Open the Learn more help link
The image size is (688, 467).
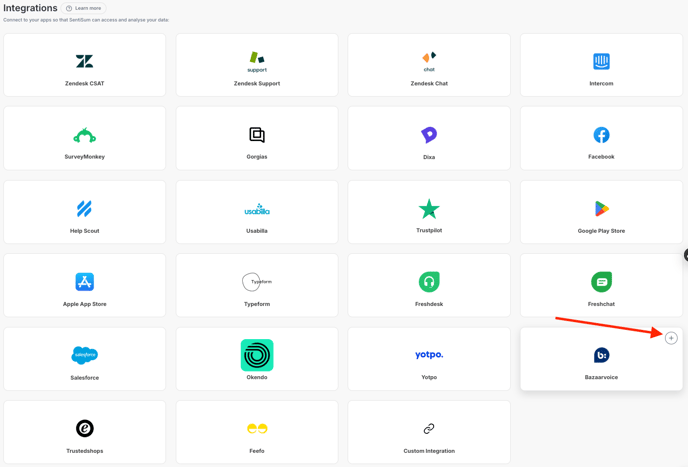tap(83, 8)
